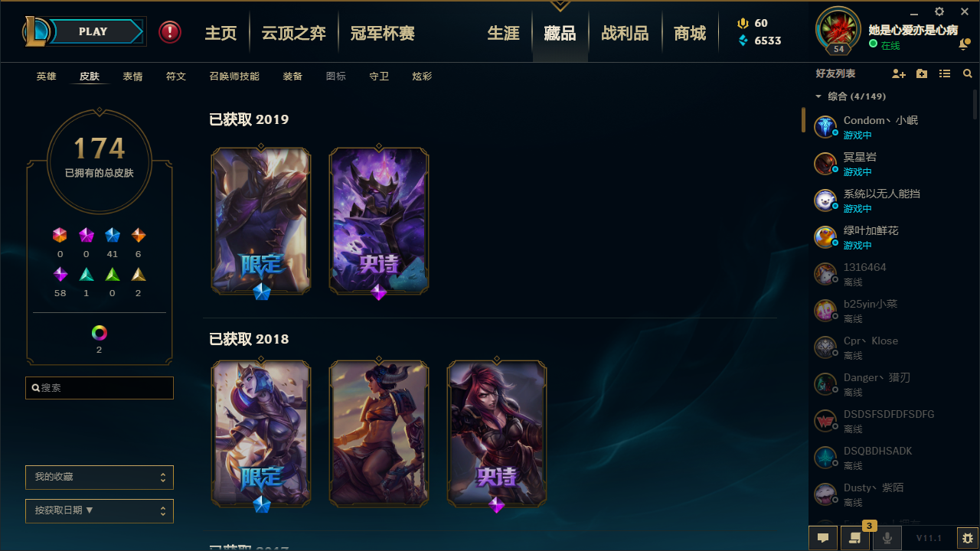Toggle the microphone mute button

(887, 538)
